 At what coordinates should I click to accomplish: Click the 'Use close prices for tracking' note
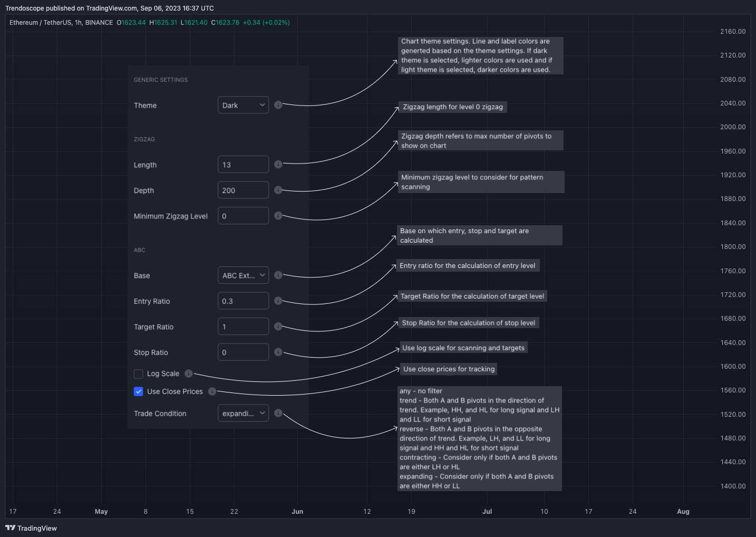tap(449, 369)
